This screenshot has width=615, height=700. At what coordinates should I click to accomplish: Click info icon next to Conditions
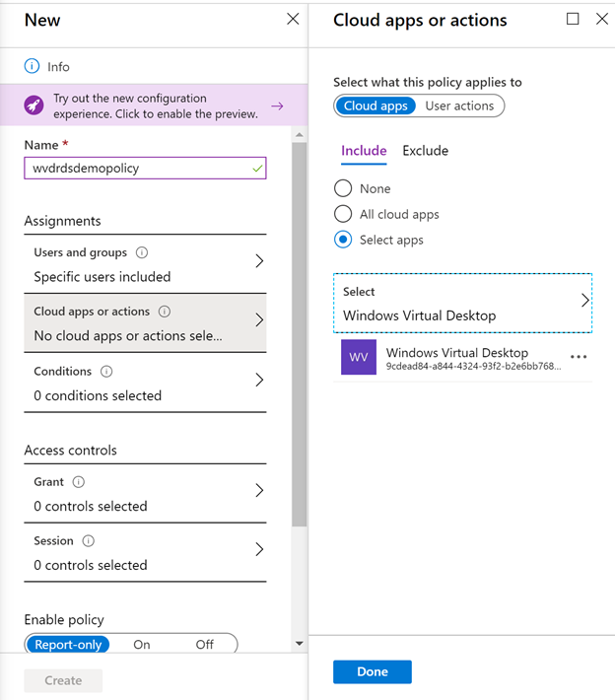point(106,372)
